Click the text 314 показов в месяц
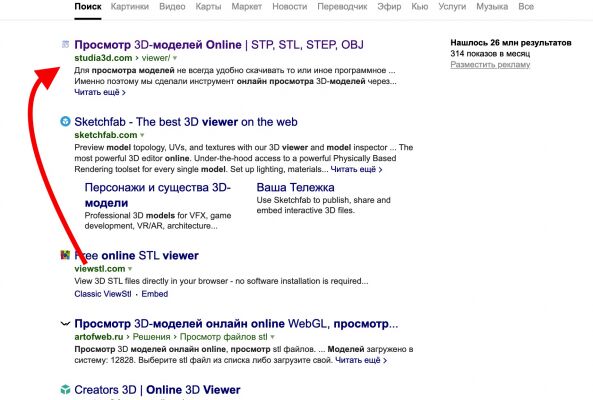 click(490, 54)
